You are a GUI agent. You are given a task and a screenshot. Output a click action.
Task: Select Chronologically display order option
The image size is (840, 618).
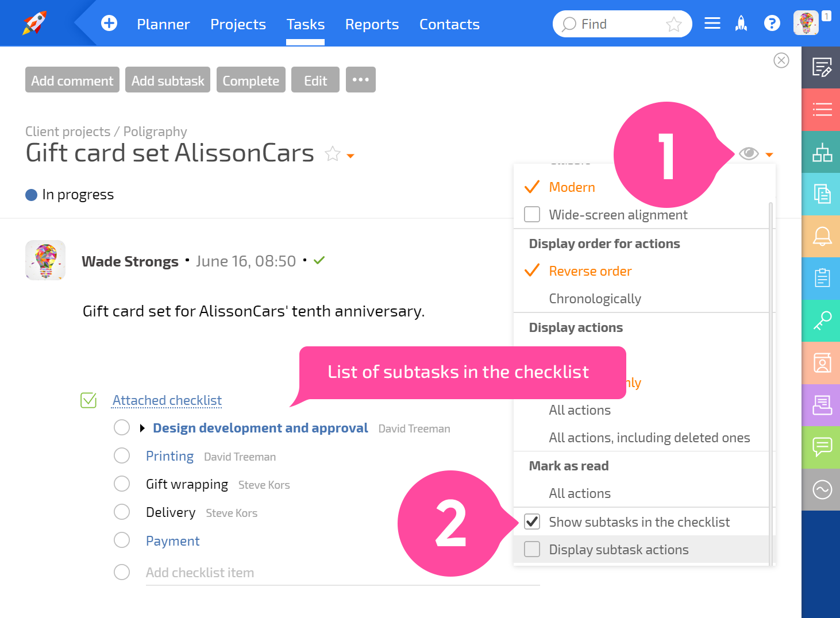coord(595,299)
